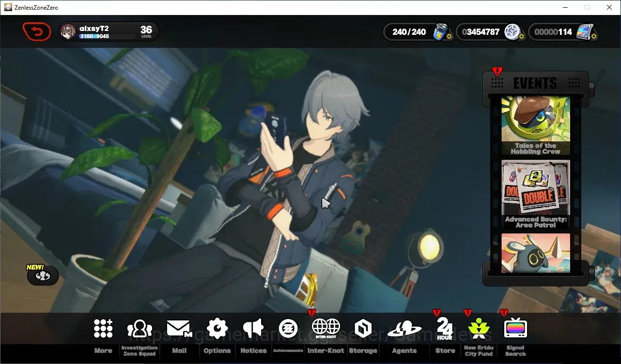Click the Achievements label
The height and width of the screenshot is (364, 621).
[x=288, y=350]
